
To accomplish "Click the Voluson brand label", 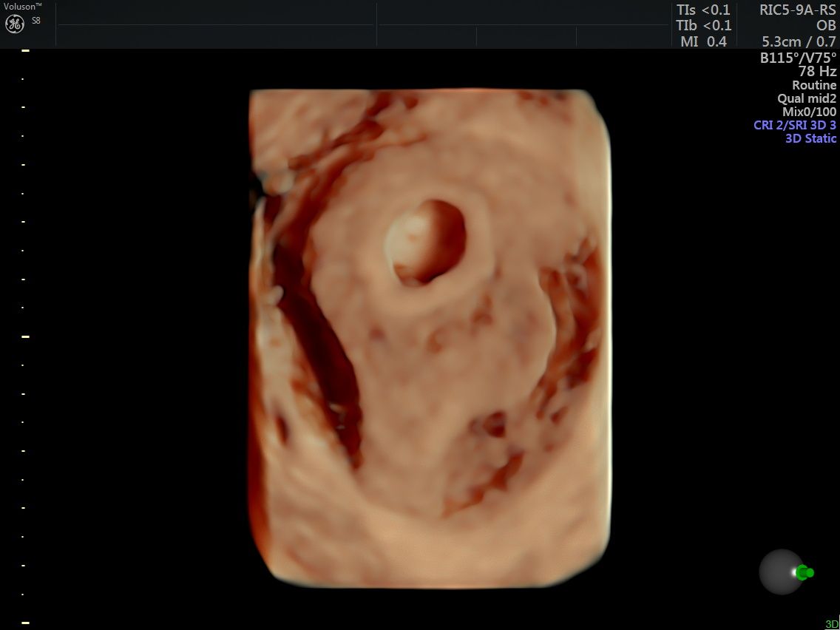I will pyautogui.click(x=22, y=6).
